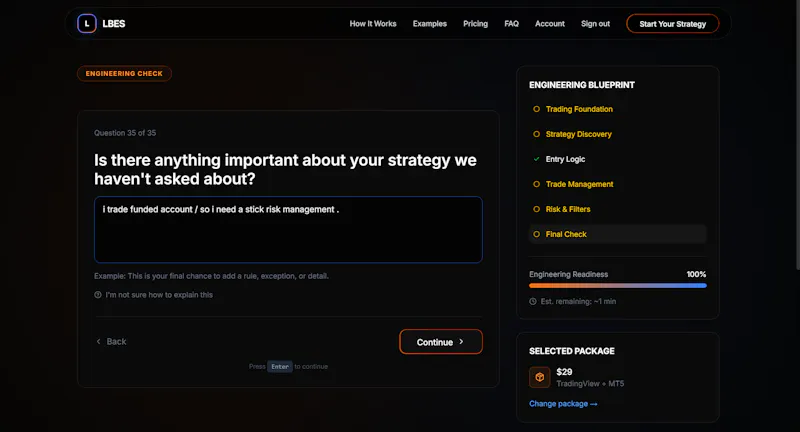Click the strategy answer text area

coord(288,230)
